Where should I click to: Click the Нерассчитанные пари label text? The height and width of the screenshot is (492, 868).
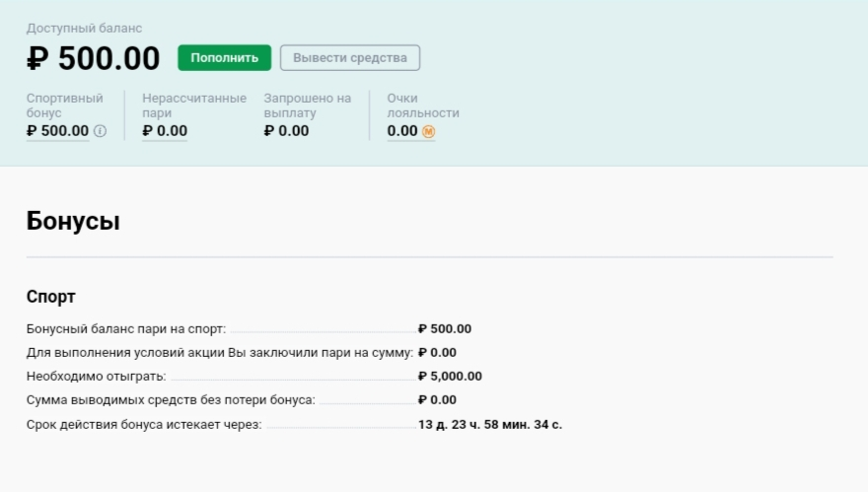pyautogui.click(x=193, y=105)
